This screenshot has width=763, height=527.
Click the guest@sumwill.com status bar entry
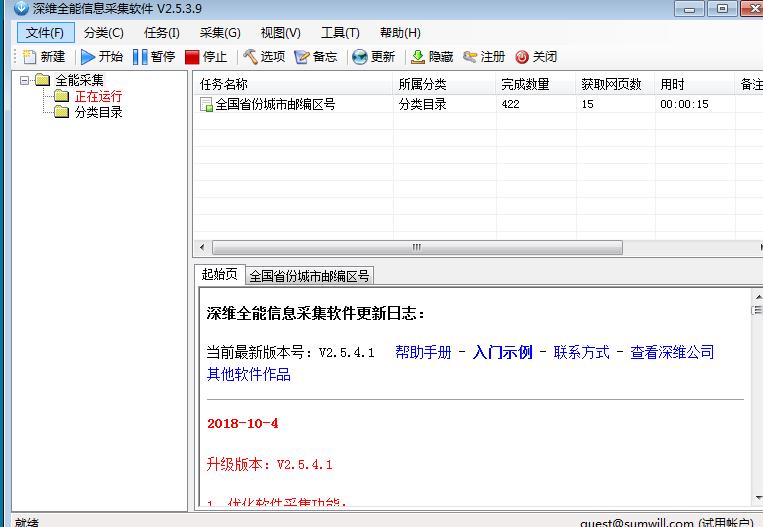(x=667, y=523)
